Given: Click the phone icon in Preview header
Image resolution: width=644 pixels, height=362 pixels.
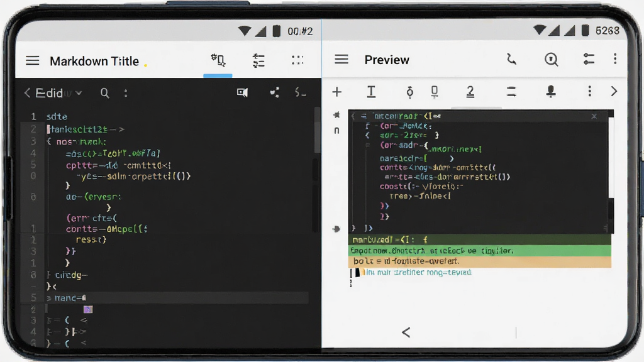Looking at the screenshot, I should [511, 60].
